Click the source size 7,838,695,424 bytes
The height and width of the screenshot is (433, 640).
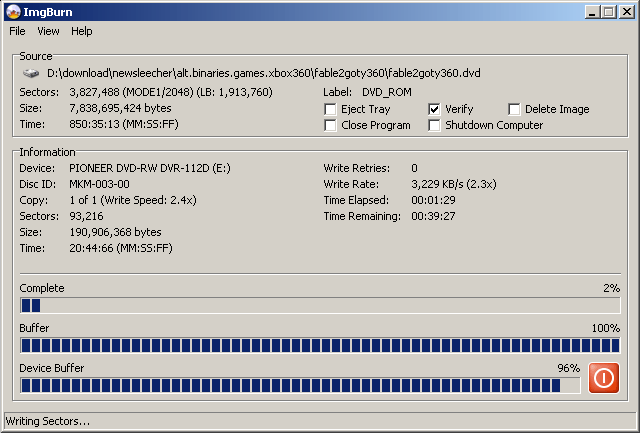120,108
